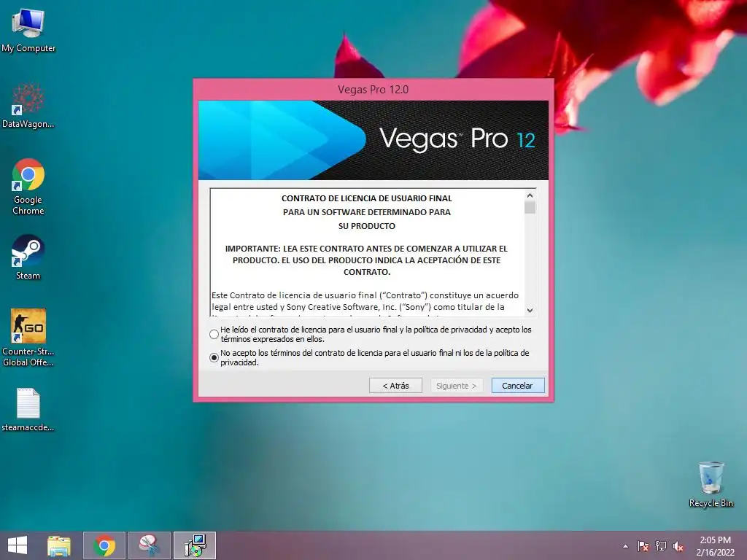Click the Vegas Pro 12 banner image
The width and height of the screenshot is (747, 560).
(373, 140)
